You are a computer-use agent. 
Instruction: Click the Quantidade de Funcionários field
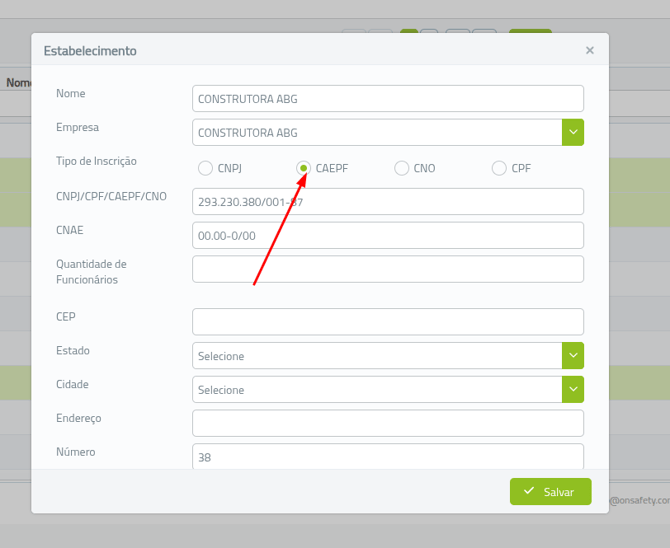387,269
